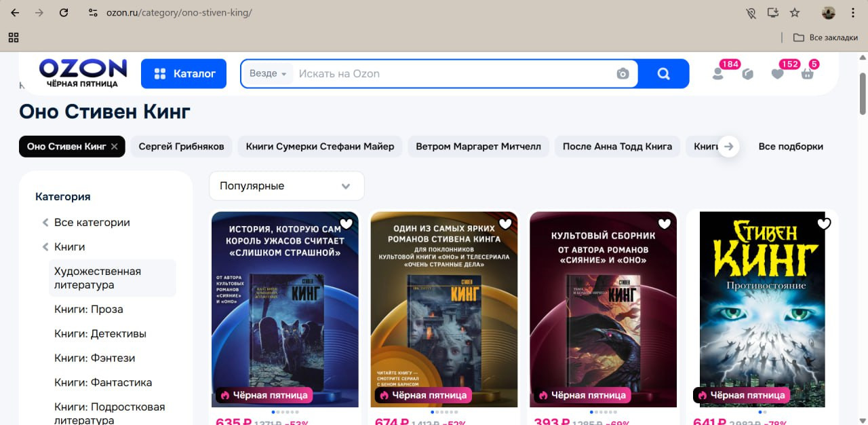Screen dimensions: 868x425
Task: Toggle favorite heart on Противостояние book
Action: point(824,223)
